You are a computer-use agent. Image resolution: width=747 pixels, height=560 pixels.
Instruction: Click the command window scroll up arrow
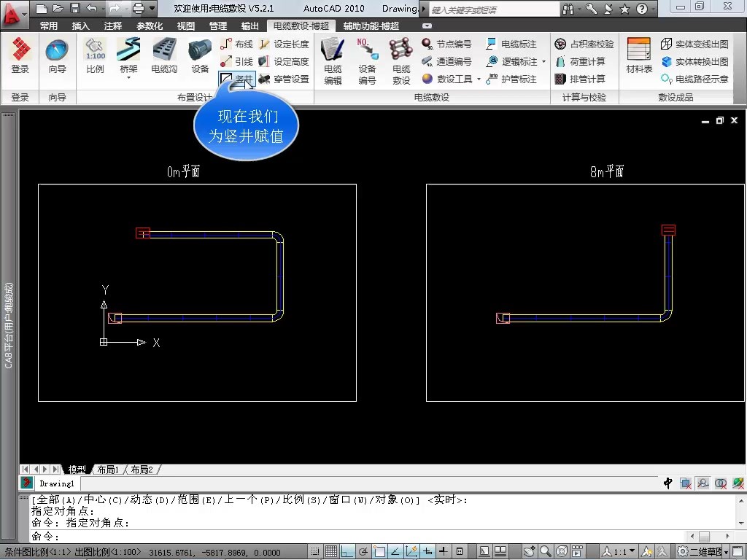(x=741, y=500)
